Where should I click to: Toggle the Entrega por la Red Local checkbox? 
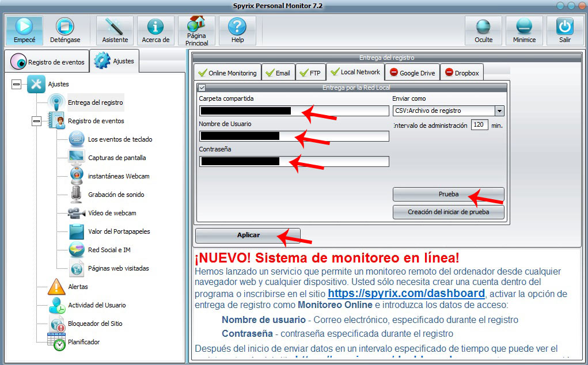(x=202, y=88)
